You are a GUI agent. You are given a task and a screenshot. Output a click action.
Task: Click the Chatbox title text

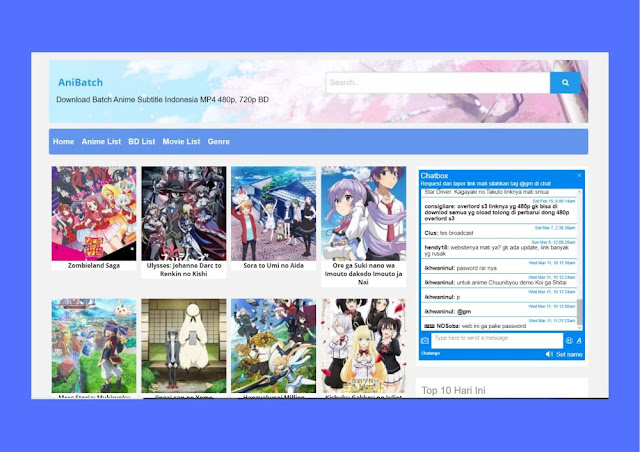pos(434,176)
